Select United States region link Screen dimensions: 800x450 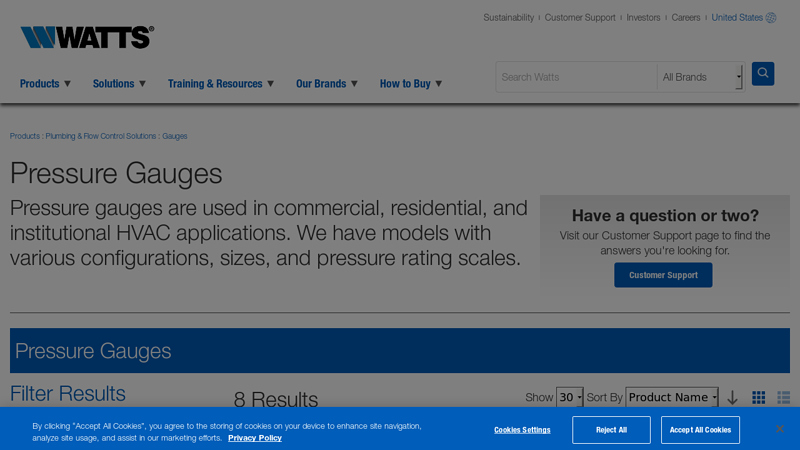[737, 18]
